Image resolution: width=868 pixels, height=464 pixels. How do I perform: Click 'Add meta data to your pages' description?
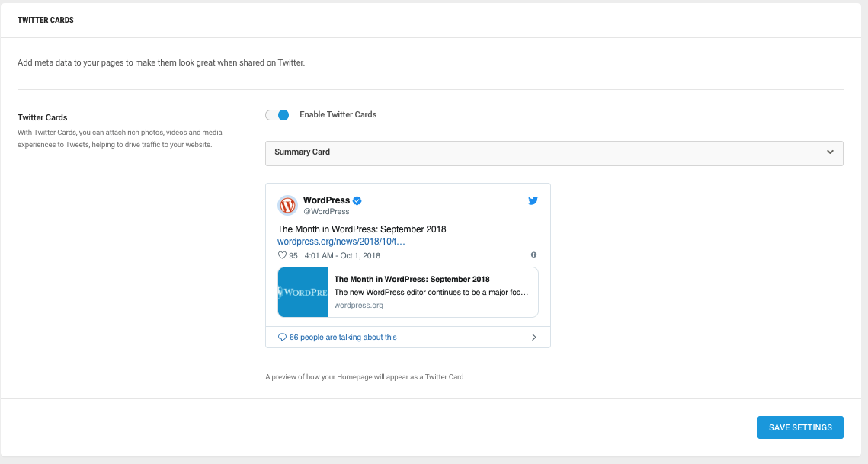point(161,62)
